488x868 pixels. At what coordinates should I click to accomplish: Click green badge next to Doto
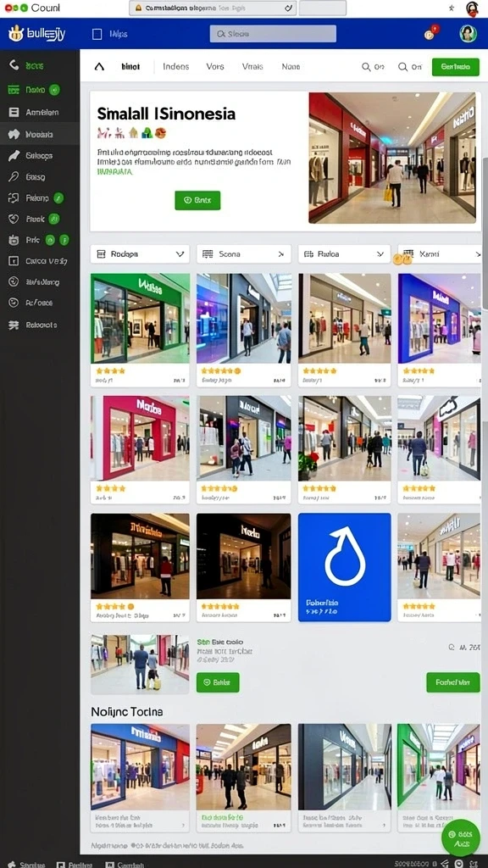pos(54,90)
